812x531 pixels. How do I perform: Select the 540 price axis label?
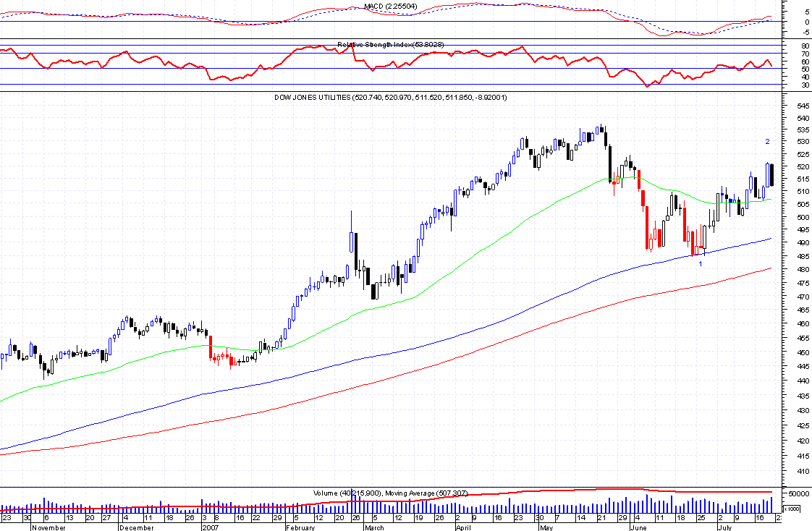803,119
